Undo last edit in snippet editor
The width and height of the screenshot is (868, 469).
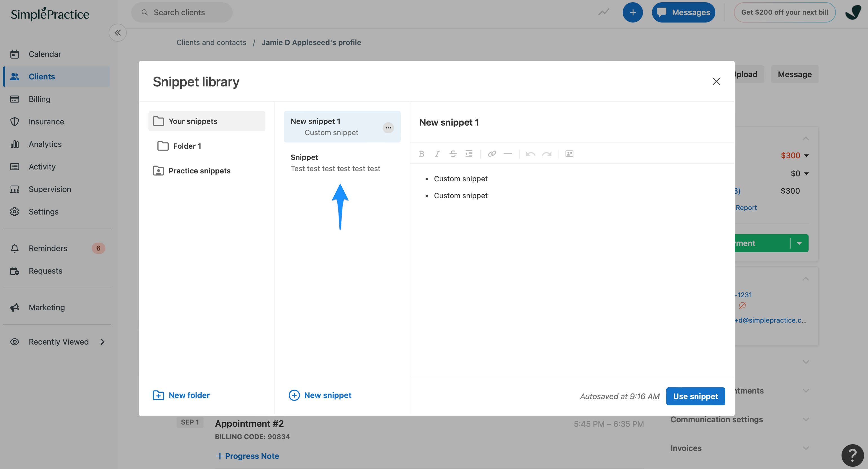coord(530,154)
